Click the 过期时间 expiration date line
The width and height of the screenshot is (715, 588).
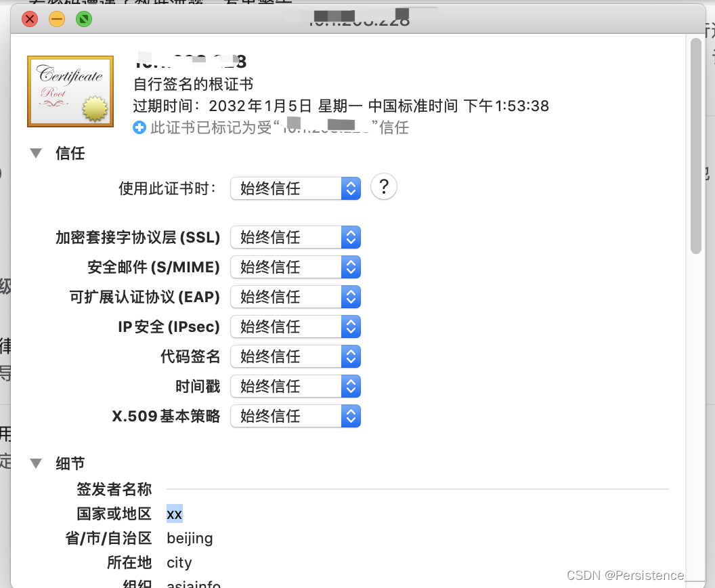coord(341,106)
